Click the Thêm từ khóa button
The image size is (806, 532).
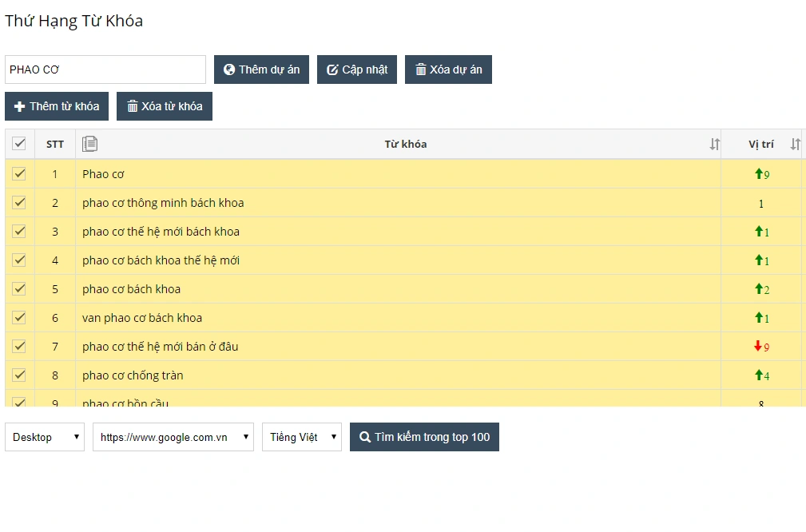(57, 106)
